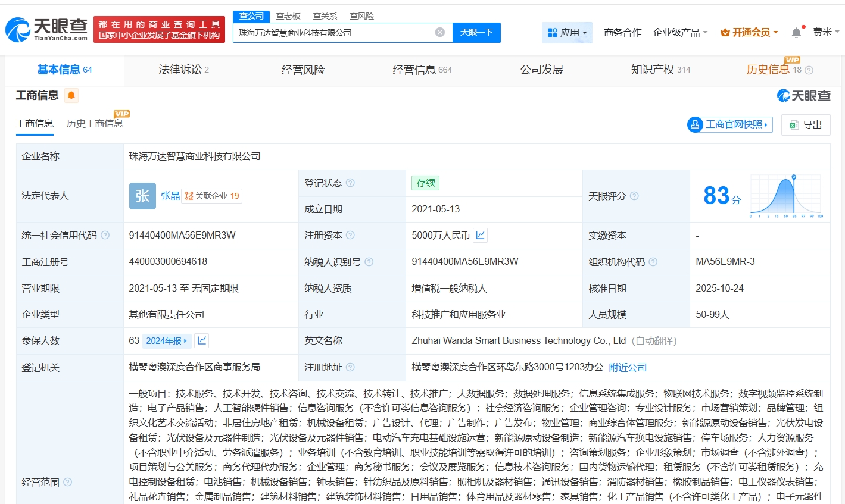The width and height of the screenshot is (845, 504).
Task: Open the insured headcount trend chart icon
Action: point(202,340)
